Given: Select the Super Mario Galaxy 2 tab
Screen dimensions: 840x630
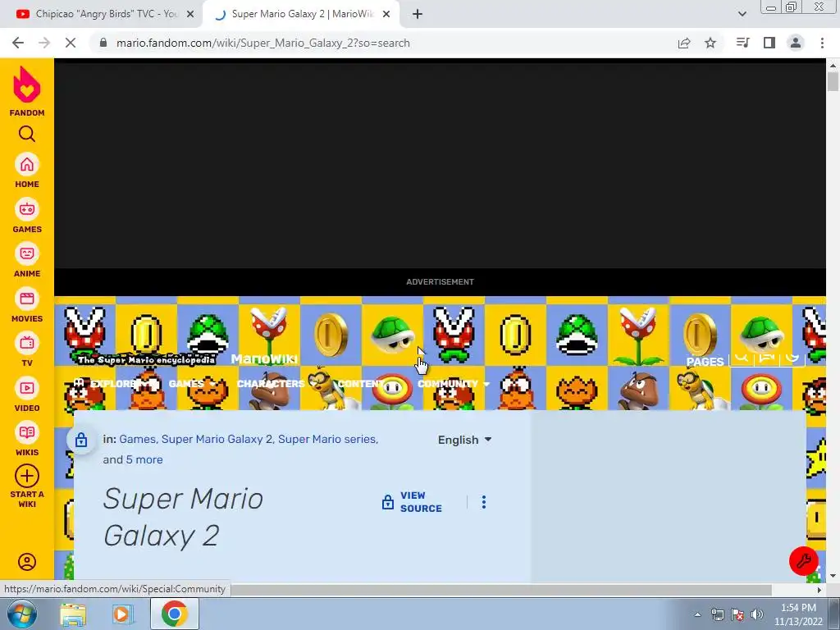Looking at the screenshot, I should point(301,15).
